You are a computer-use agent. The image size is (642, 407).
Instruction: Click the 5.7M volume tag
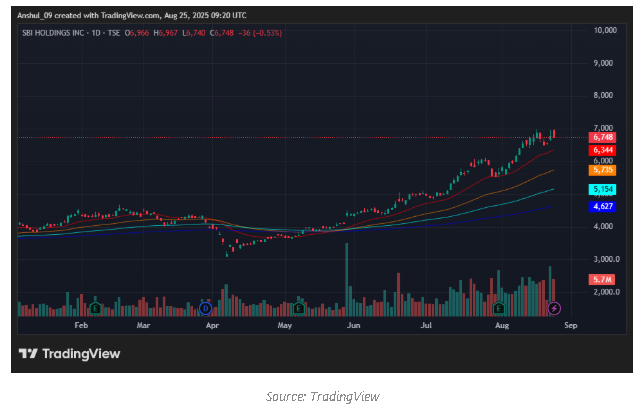click(x=602, y=280)
